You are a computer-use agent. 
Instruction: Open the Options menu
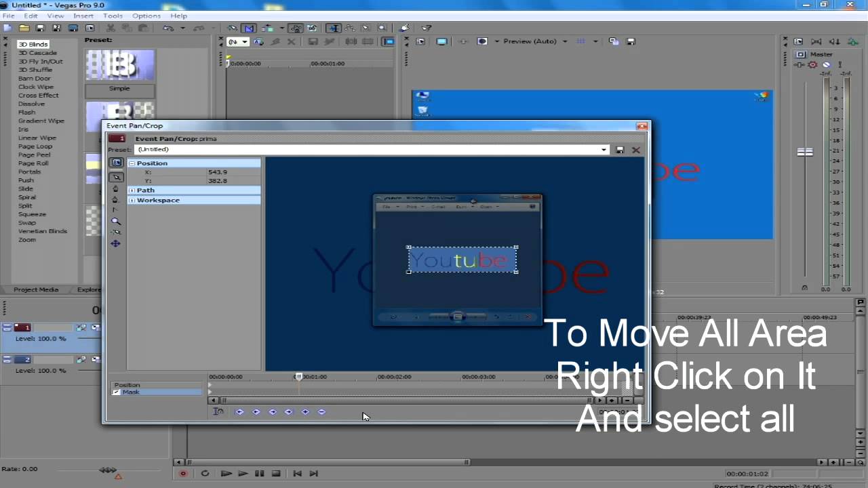pyautogui.click(x=146, y=16)
